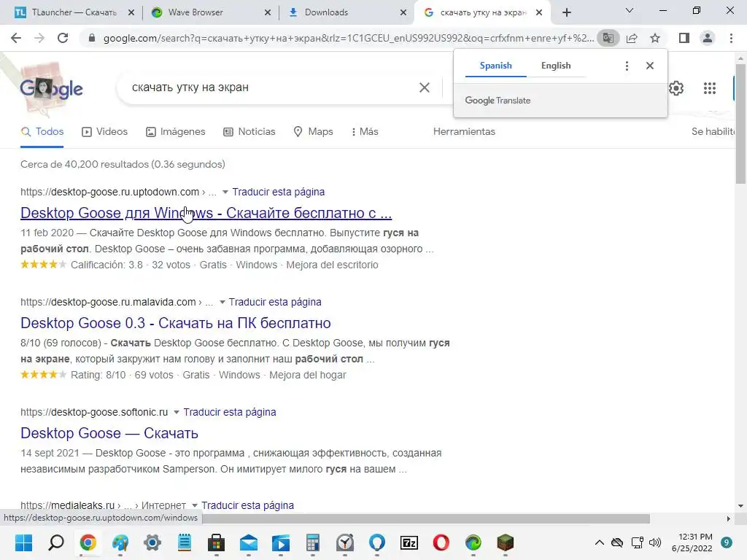Click the address bar URL
The height and width of the screenshot is (560, 747).
[348, 38]
